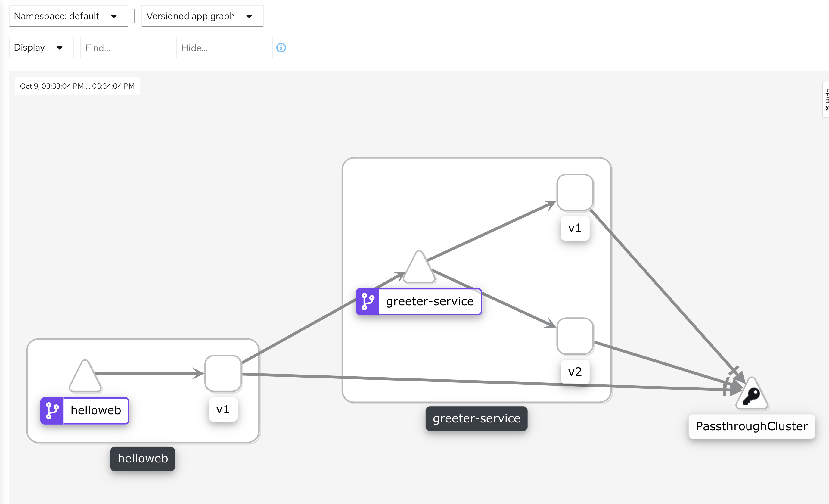Click the v2 label inside greeter-service box
Screen dimensions: 829x504
(575, 372)
